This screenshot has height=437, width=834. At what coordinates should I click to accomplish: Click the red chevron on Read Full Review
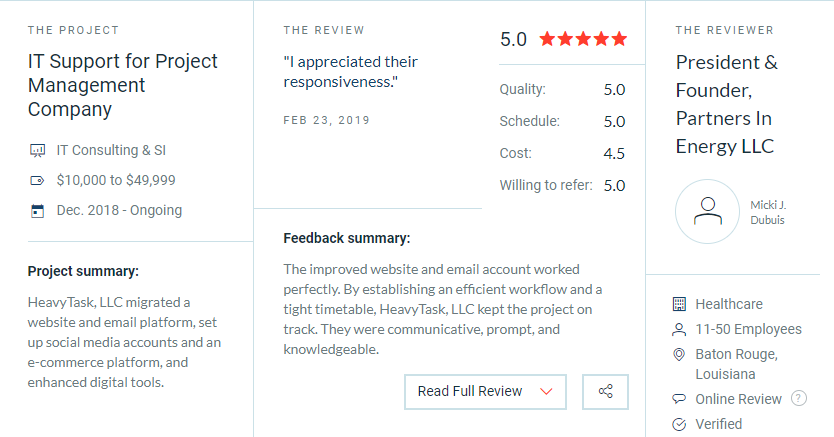pos(546,392)
